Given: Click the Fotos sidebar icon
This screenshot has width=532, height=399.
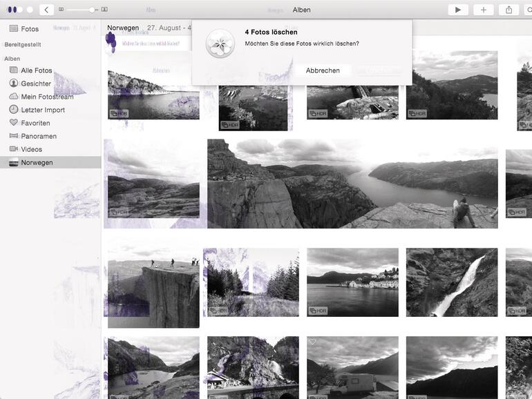Looking at the screenshot, I should click(x=14, y=28).
